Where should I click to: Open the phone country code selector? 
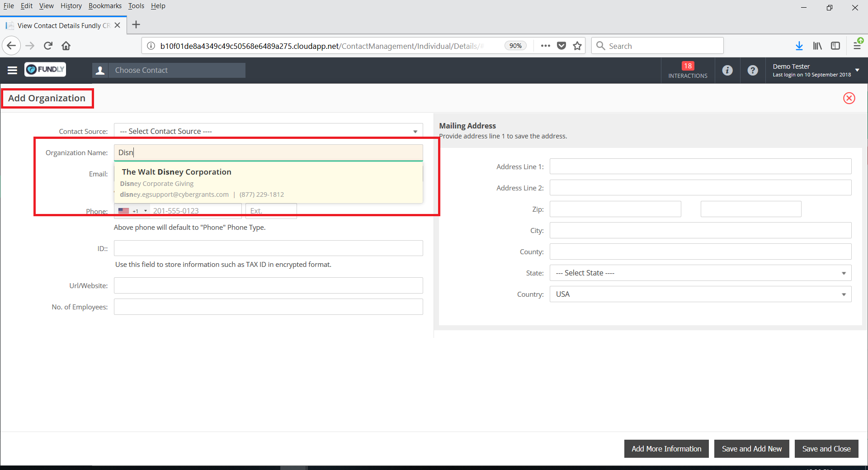[132, 211]
